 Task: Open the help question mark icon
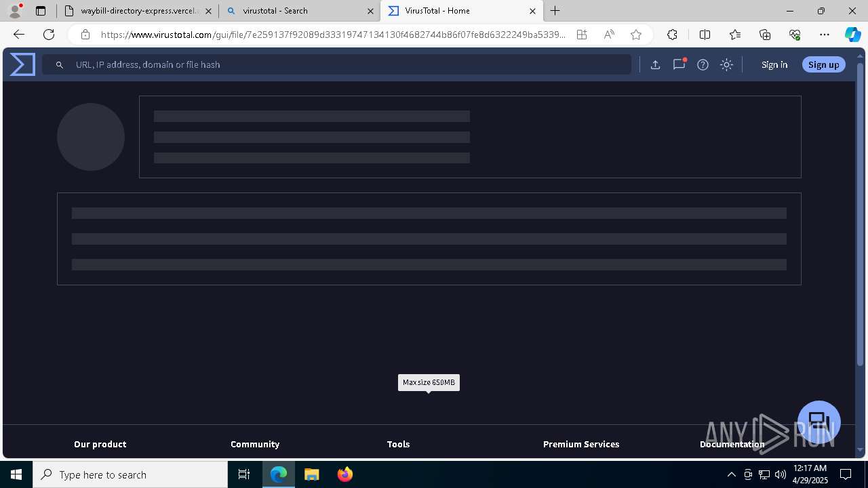point(703,64)
